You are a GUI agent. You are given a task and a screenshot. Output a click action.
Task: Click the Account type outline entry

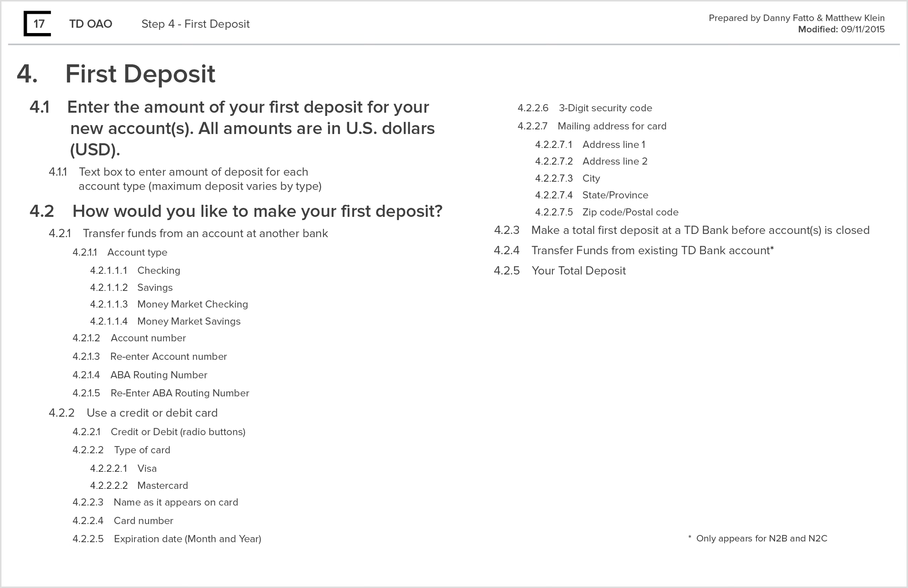pos(137,253)
